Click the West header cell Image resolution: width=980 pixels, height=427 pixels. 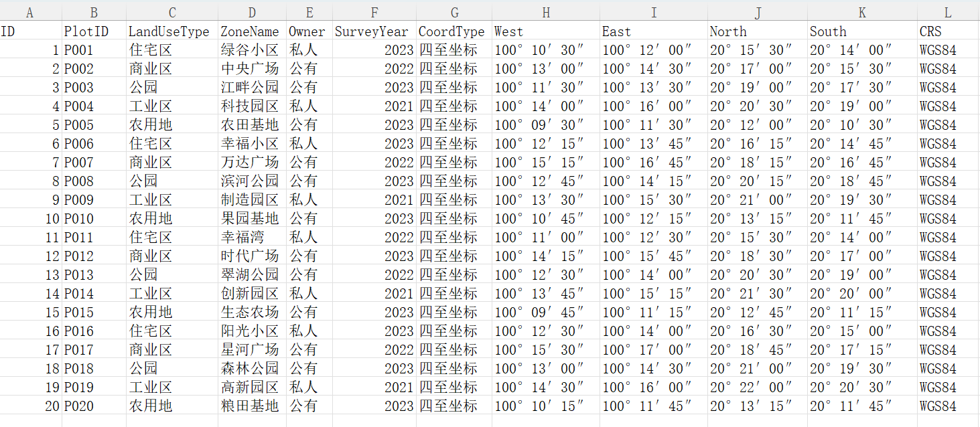546,31
